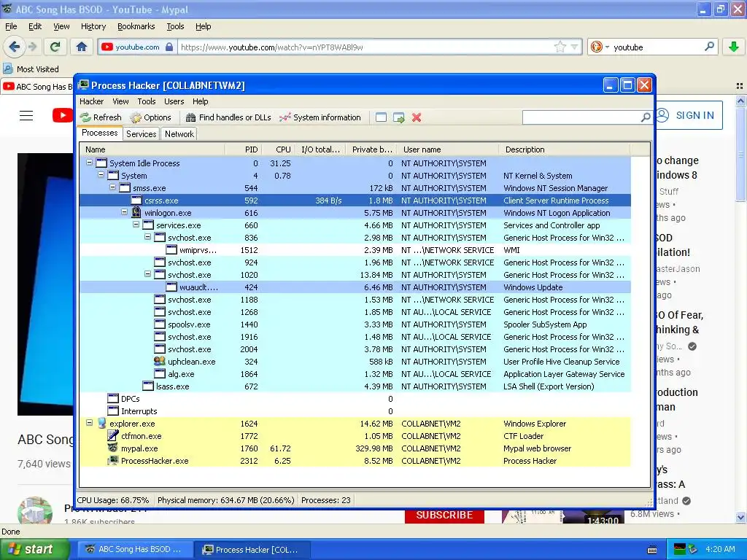Select the DPCs row
The image size is (747, 560).
pyautogui.click(x=355, y=399)
